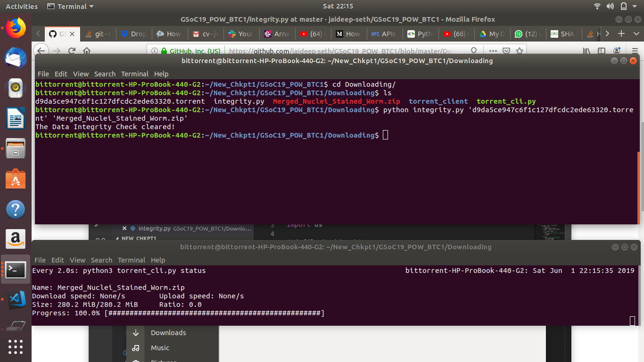Open page actions three-dots menu in Firefox
Viewport: 644px width, 362px height.
pyautogui.click(x=493, y=51)
